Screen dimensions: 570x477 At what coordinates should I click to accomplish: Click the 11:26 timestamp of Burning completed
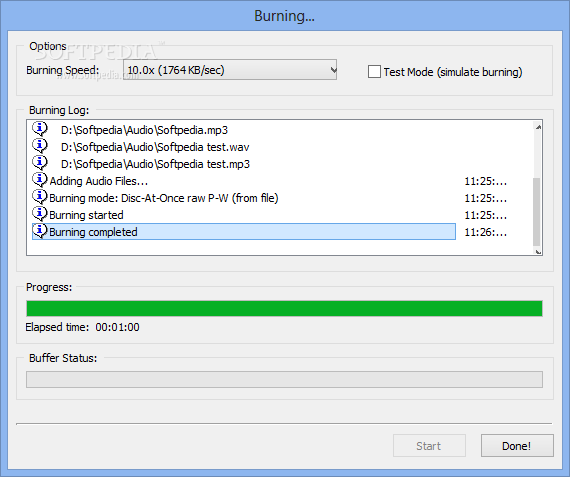click(485, 232)
